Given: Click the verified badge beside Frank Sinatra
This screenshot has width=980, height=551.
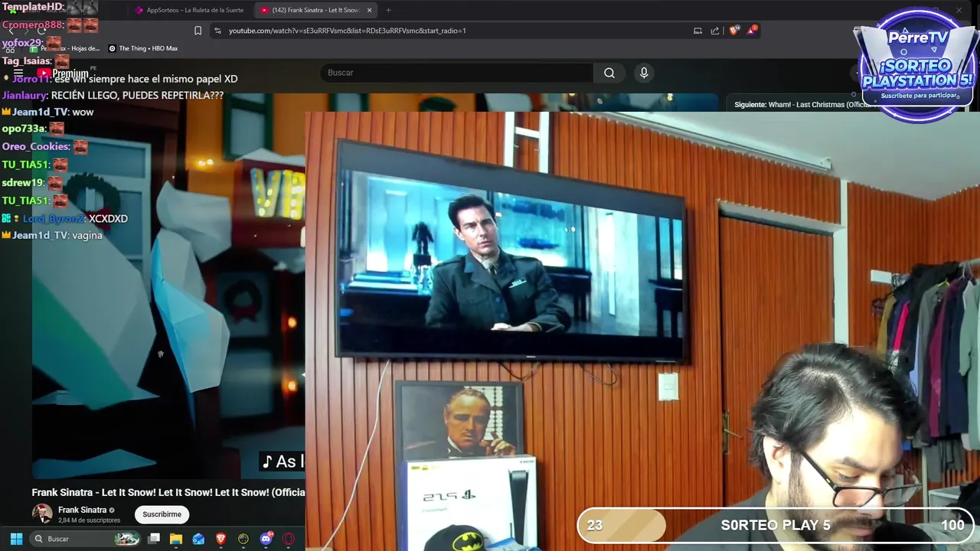Looking at the screenshot, I should pyautogui.click(x=112, y=510).
